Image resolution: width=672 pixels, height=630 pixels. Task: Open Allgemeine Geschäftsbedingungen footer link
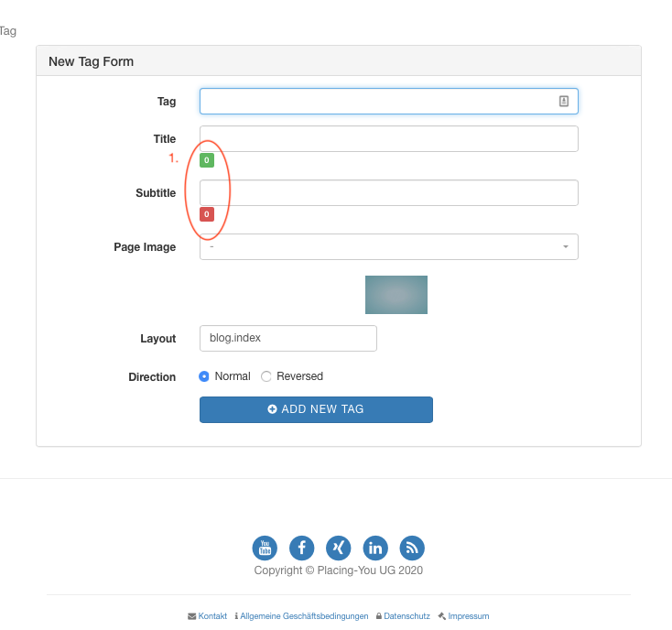point(304,616)
